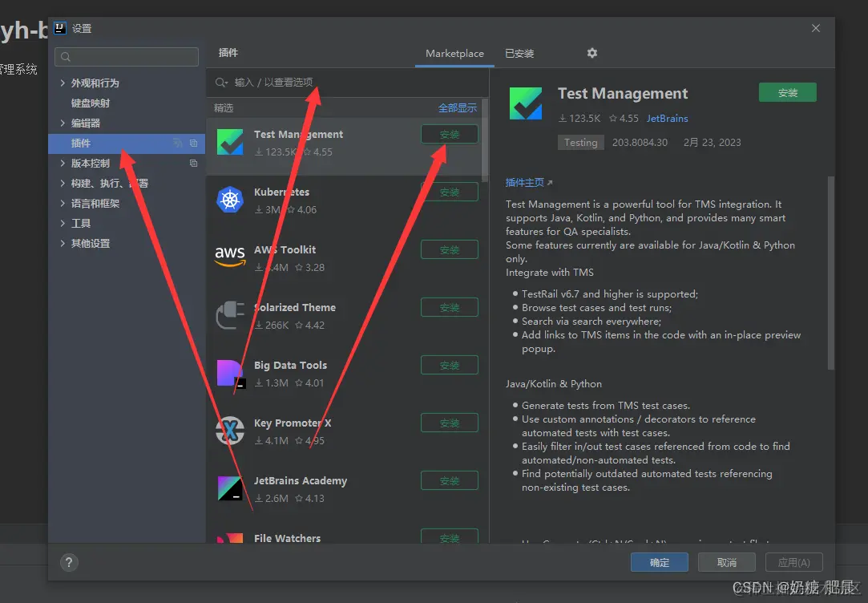Screen dimensions: 868x603
Task: Install the JetBrains Academy plugin
Action: click(x=450, y=480)
